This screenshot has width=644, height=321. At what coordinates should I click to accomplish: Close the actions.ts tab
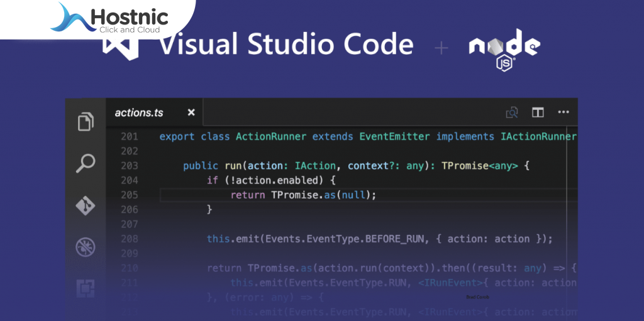click(191, 113)
